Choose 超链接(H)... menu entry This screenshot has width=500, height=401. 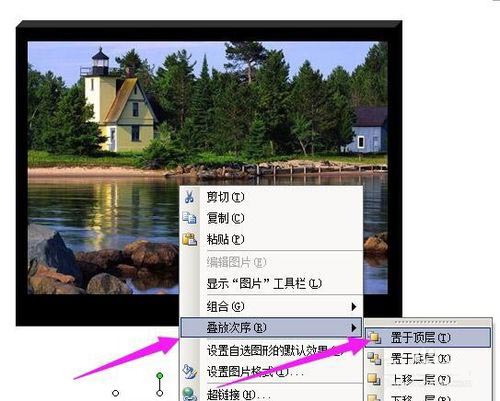point(271,394)
